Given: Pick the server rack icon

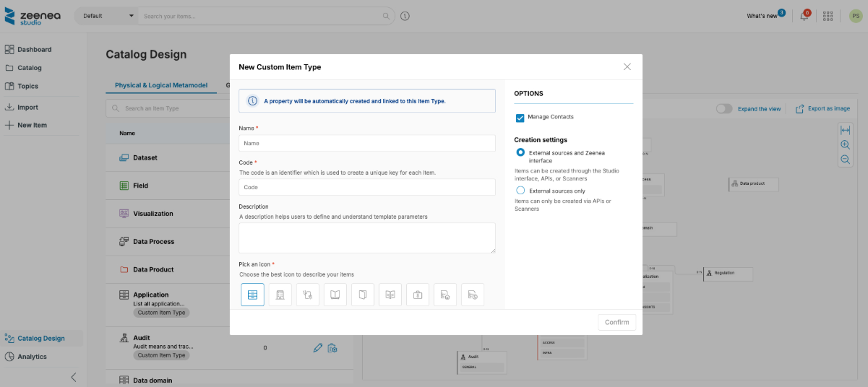Looking at the screenshot, I should (252, 295).
